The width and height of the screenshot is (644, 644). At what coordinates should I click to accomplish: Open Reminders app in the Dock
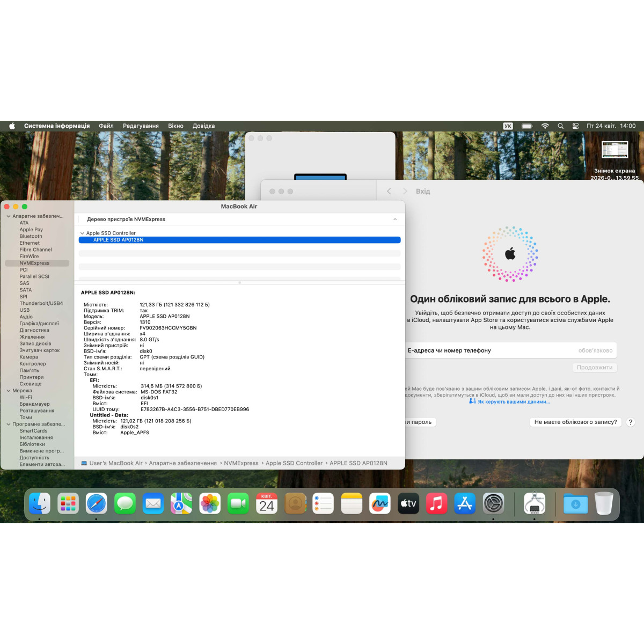pos(323,503)
